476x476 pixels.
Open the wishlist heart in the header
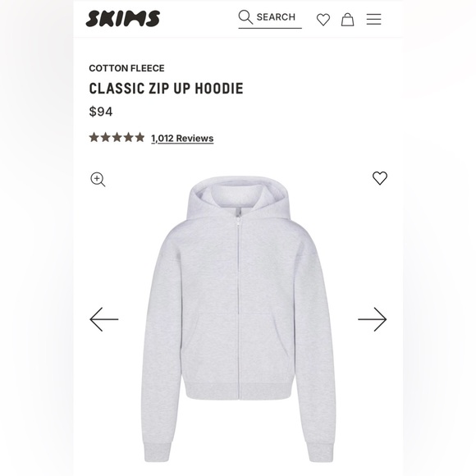coord(323,20)
